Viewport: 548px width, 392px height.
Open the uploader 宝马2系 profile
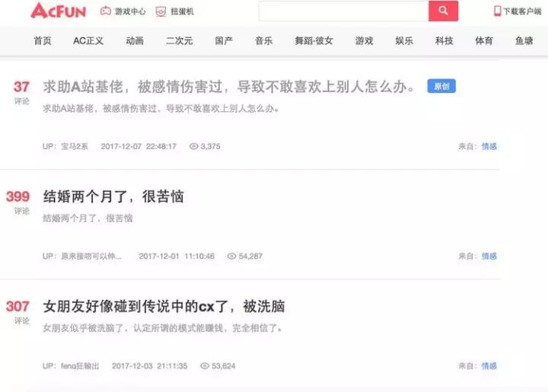[x=75, y=146]
